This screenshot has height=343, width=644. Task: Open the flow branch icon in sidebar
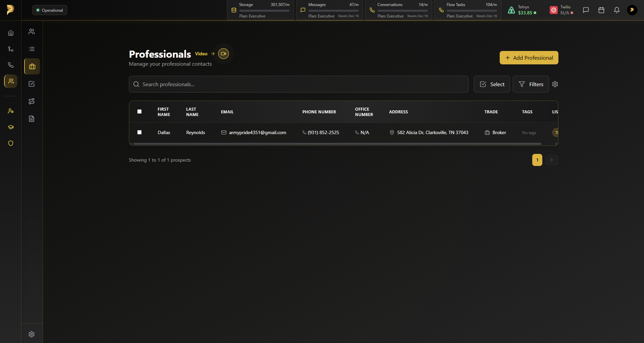[x=11, y=49]
